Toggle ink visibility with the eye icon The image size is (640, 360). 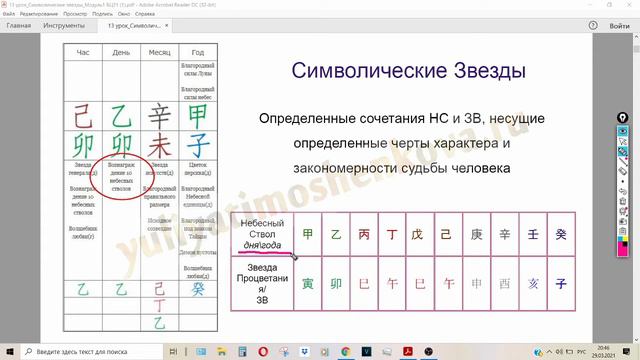pyautogui.click(x=622, y=131)
